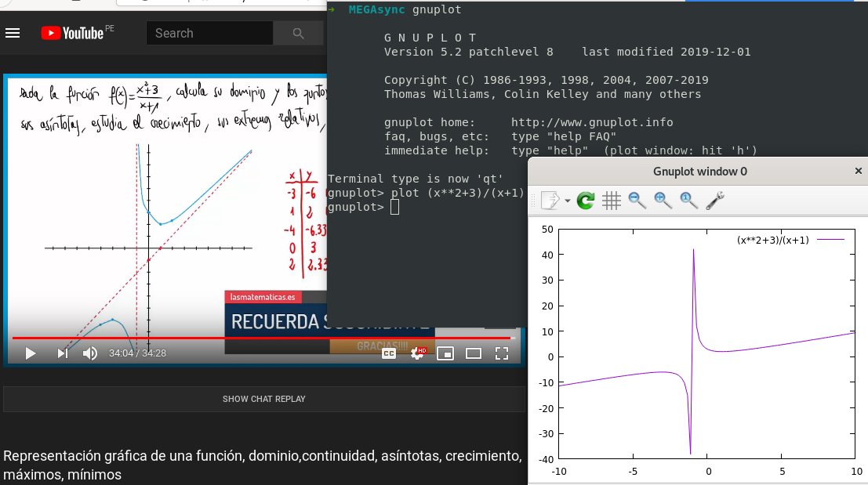Click the terminal gnuplot prompt cursor

[394, 207]
